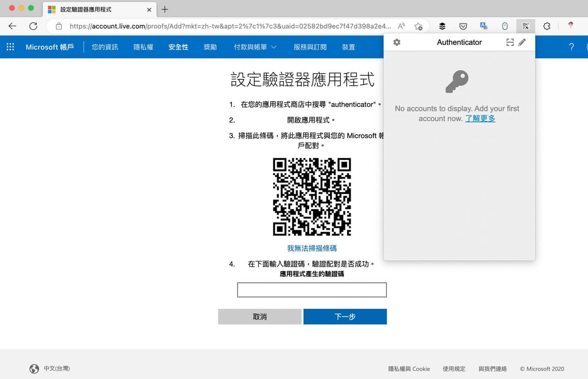Image resolution: width=588 pixels, height=379 pixels.
Task: Open Authenticator settings gear
Action: point(397,42)
